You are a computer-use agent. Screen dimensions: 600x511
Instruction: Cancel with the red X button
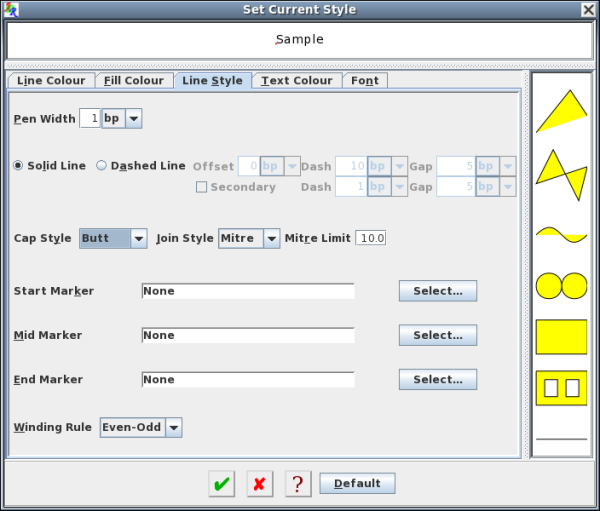(x=260, y=483)
